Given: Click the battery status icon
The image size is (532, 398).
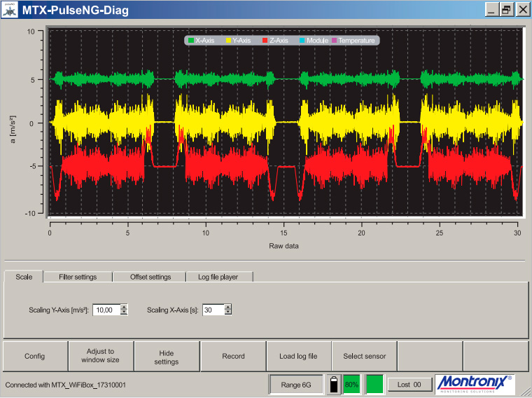Looking at the screenshot, I should point(334,384).
